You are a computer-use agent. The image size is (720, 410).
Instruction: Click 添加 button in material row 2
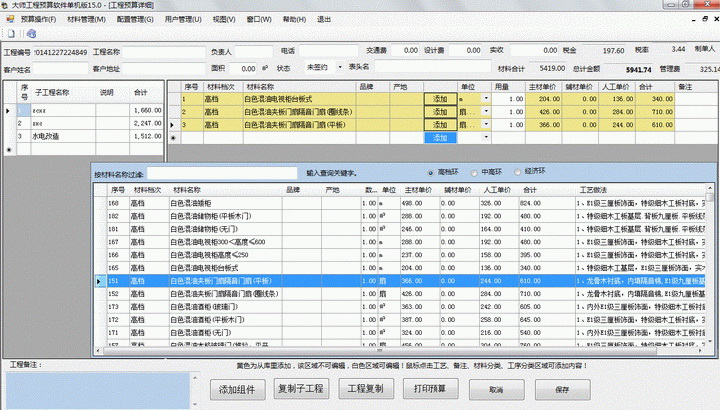(440, 112)
